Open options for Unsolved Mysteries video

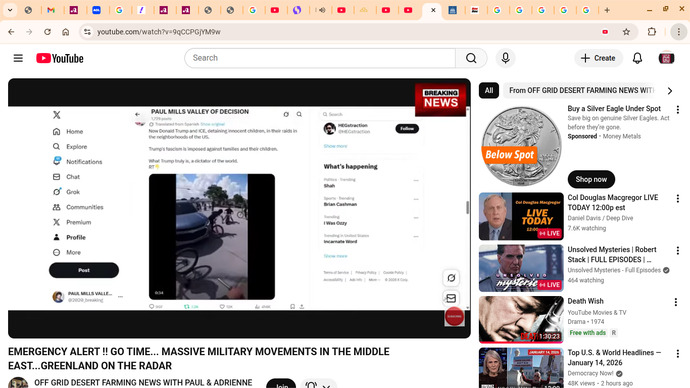point(677,251)
